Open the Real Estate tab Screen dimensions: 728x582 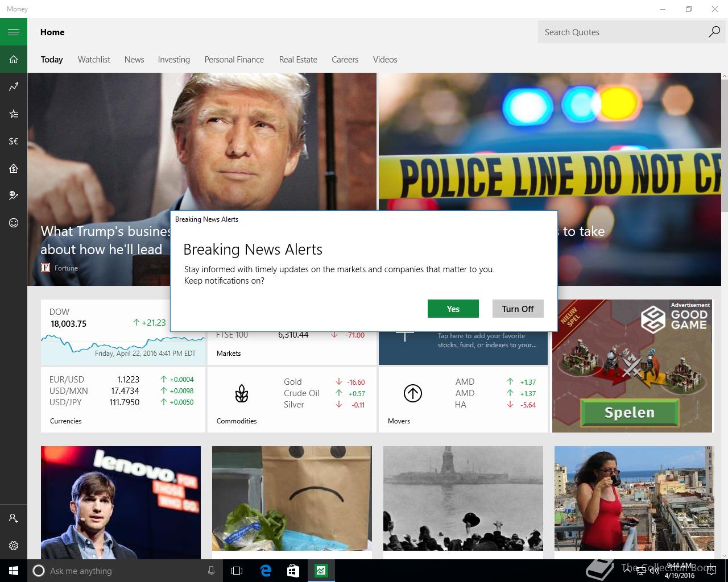298,60
